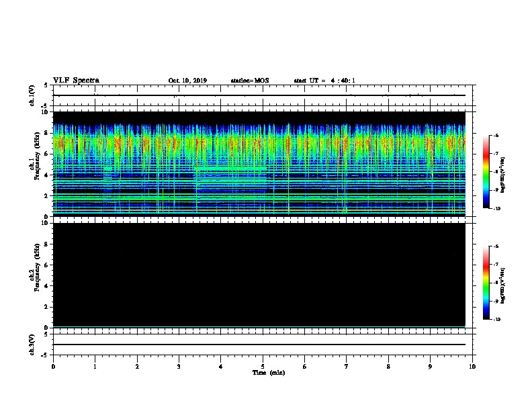Click the time axis tick label "8"
The image size is (532, 411).
pyautogui.click(x=388, y=367)
